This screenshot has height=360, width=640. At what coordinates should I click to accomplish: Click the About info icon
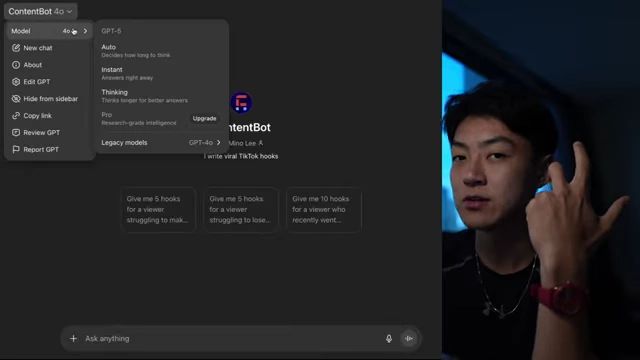(16, 65)
